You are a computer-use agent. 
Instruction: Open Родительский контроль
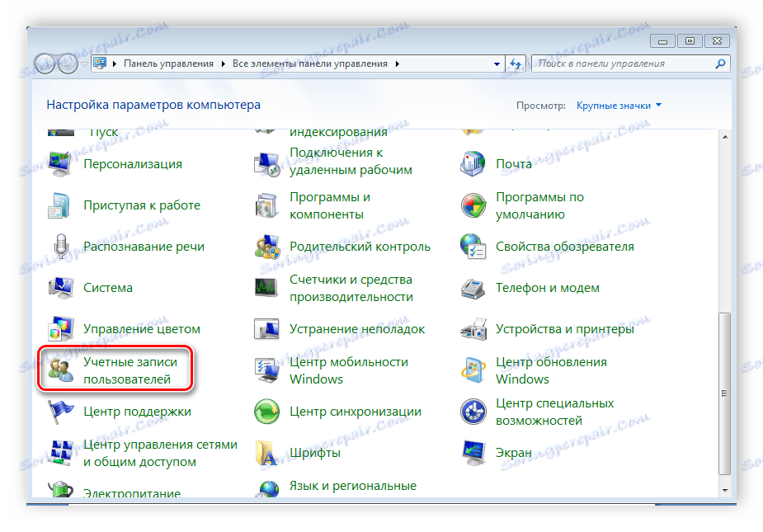click(x=360, y=246)
